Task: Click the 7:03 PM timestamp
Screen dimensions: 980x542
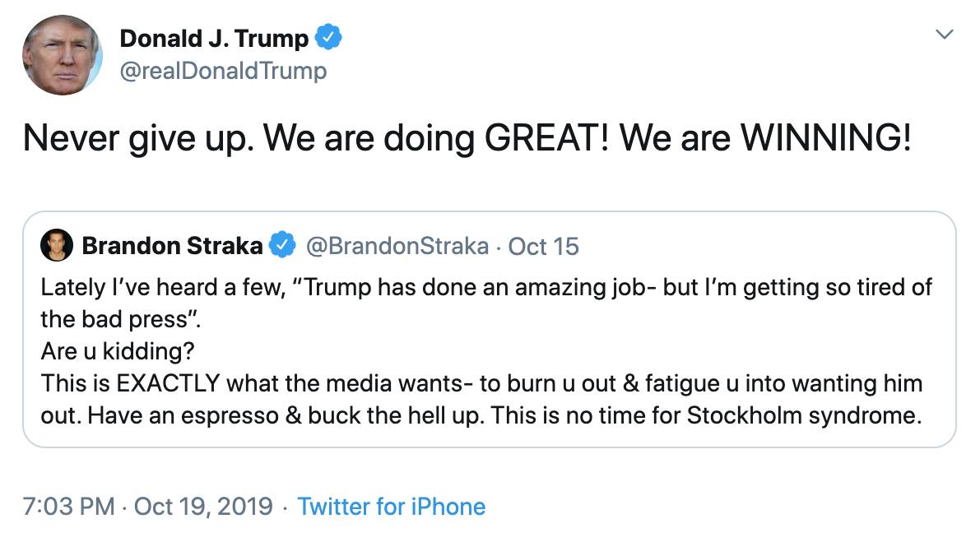Action: tap(69, 506)
